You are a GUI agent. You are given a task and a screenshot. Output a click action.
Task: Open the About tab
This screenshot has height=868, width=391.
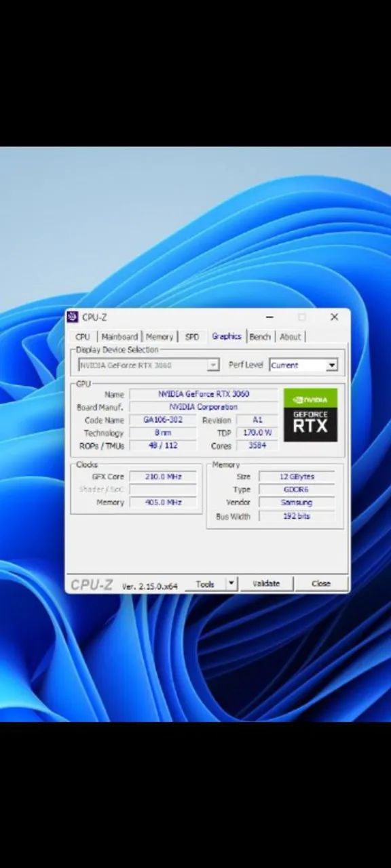click(x=290, y=336)
